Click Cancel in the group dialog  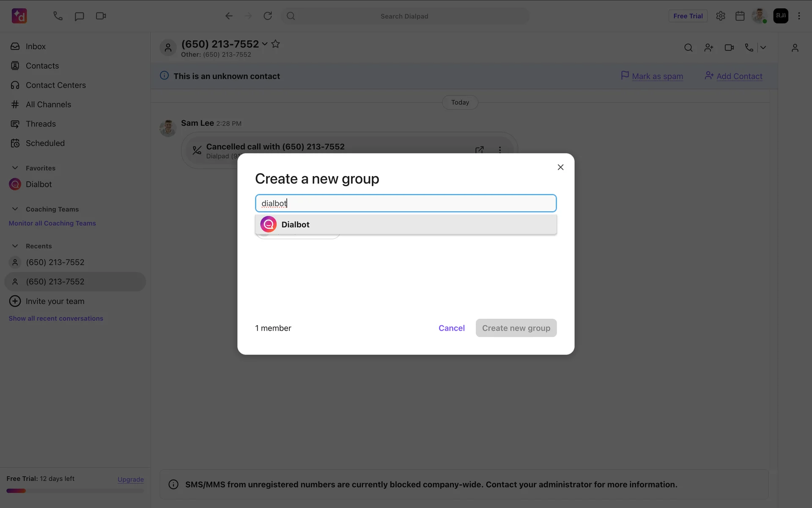click(451, 328)
